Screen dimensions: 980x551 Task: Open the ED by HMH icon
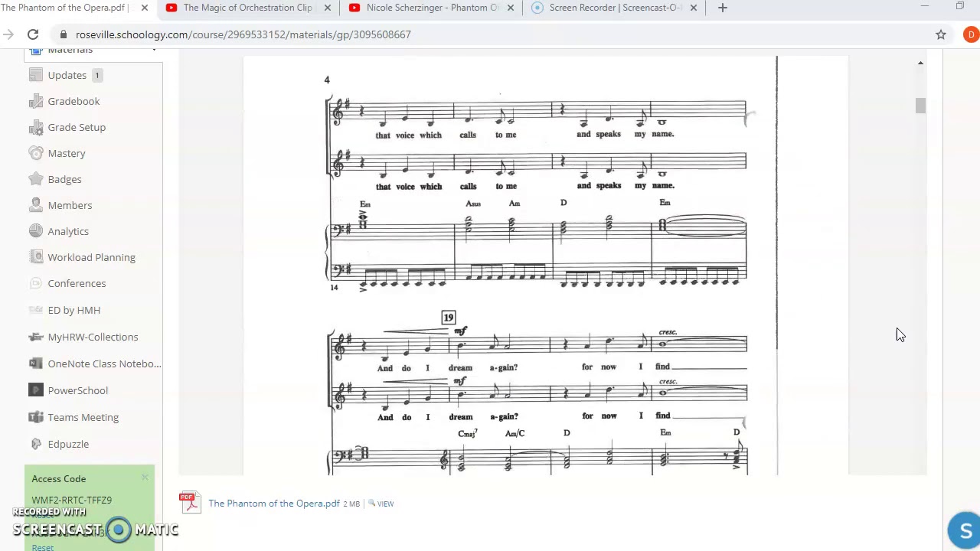tap(36, 310)
